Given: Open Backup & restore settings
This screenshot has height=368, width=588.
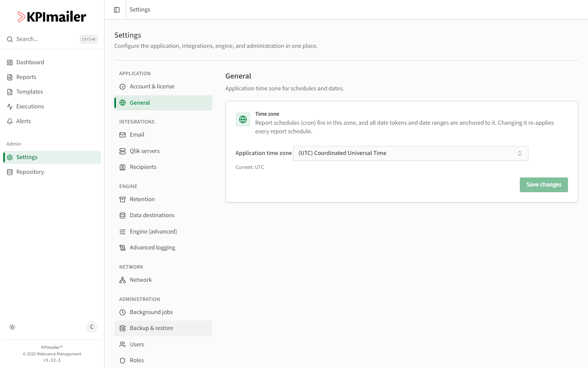Looking at the screenshot, I should tap(163, 328).
